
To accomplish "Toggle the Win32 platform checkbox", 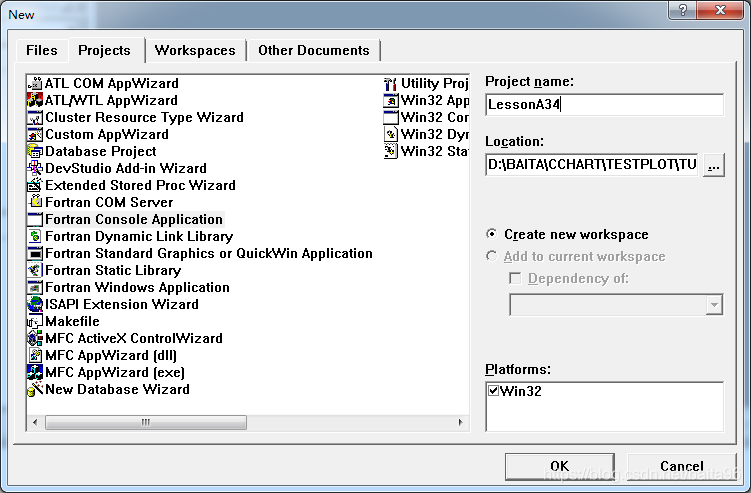I will (493, 391).
